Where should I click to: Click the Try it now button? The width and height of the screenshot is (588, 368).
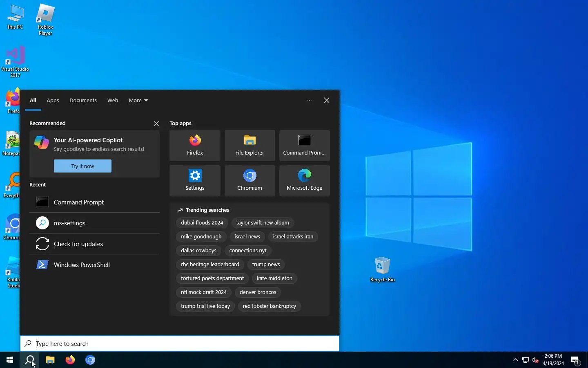82,166
